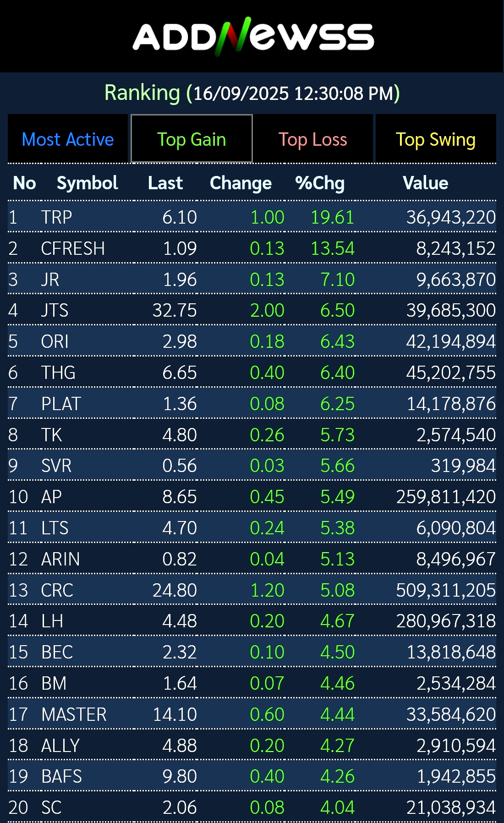Switch to the Most Active tab
Viewport: 504px width, 823px height.
point(68,139)
